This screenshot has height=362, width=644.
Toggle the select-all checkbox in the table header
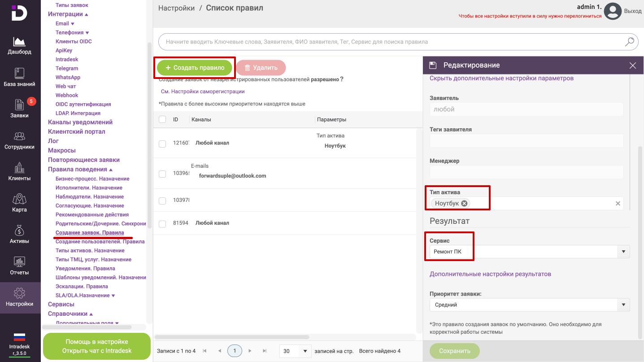coord(162,119)
